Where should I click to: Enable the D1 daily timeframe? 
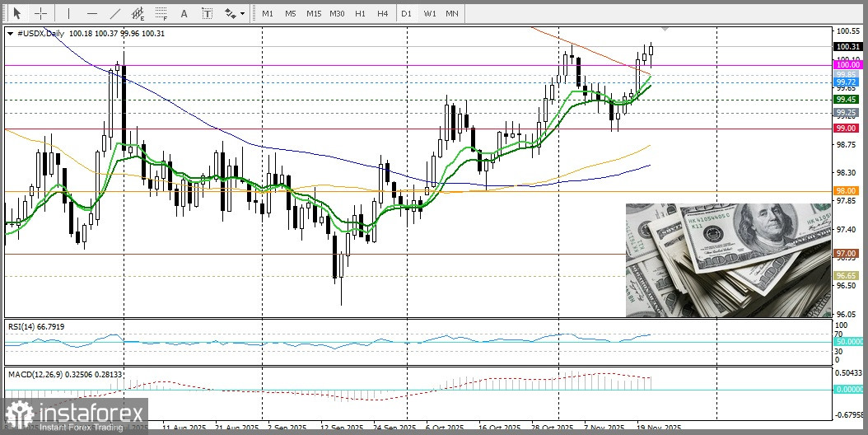406,13
